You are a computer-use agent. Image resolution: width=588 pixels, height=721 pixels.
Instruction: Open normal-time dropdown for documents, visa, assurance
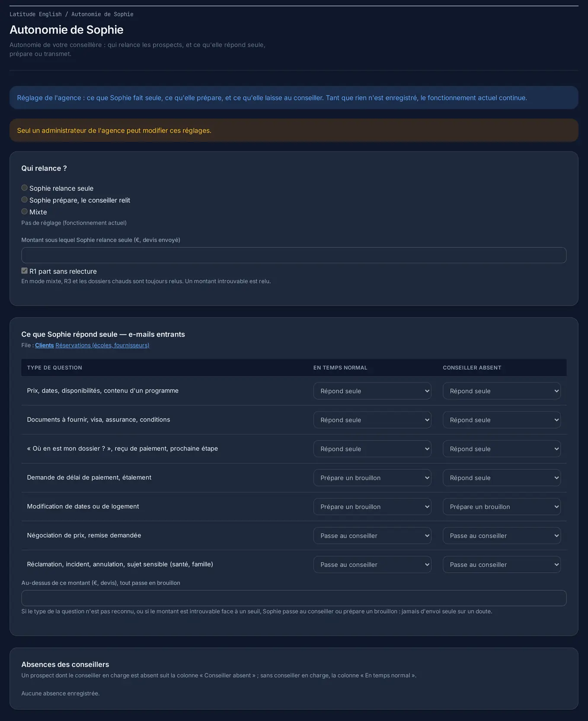[x=372, y=420]
